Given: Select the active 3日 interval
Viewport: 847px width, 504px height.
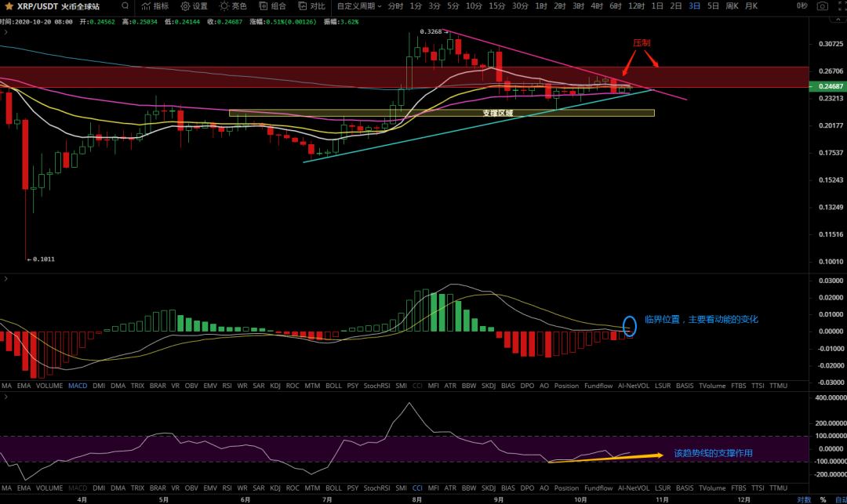Looking at the screenshot, I should click(x=694, y=6).
